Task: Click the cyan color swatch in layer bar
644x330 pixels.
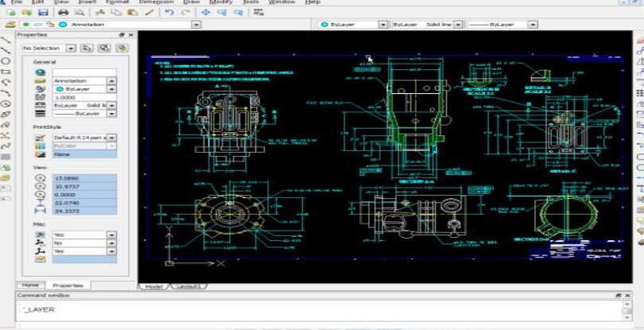Action: tap(63, 25)
